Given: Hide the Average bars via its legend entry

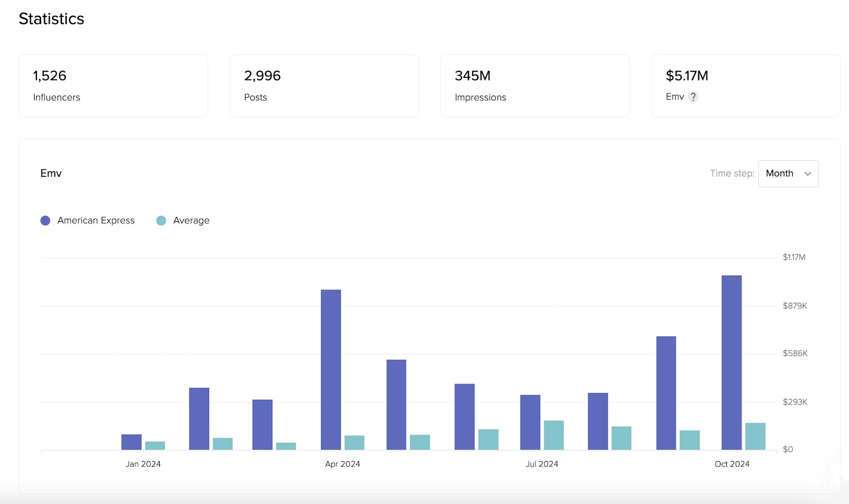Looking at the screenshot, I should pos(191,220).
